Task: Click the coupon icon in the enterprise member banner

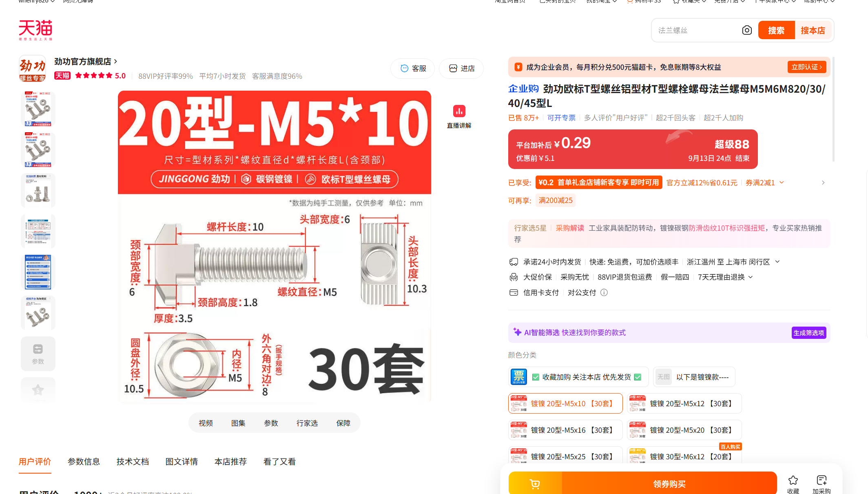Action: click(518, 67)
